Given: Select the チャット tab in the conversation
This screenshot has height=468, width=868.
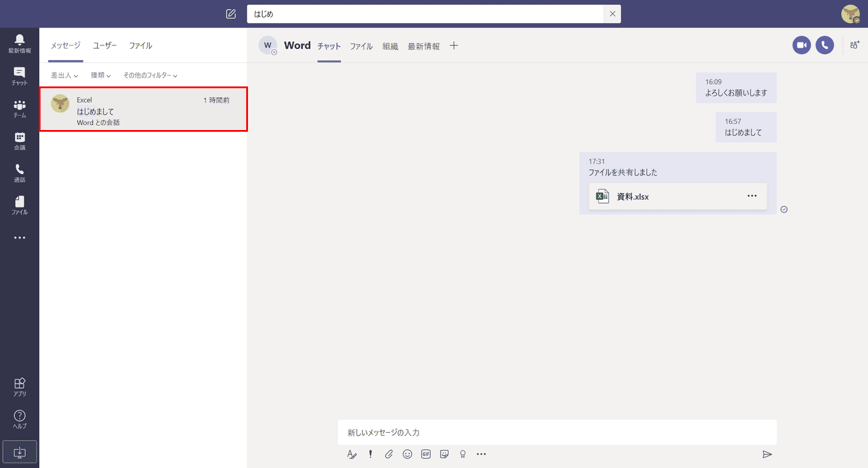Looking at the screenshot, I should [x=329, y=47].
